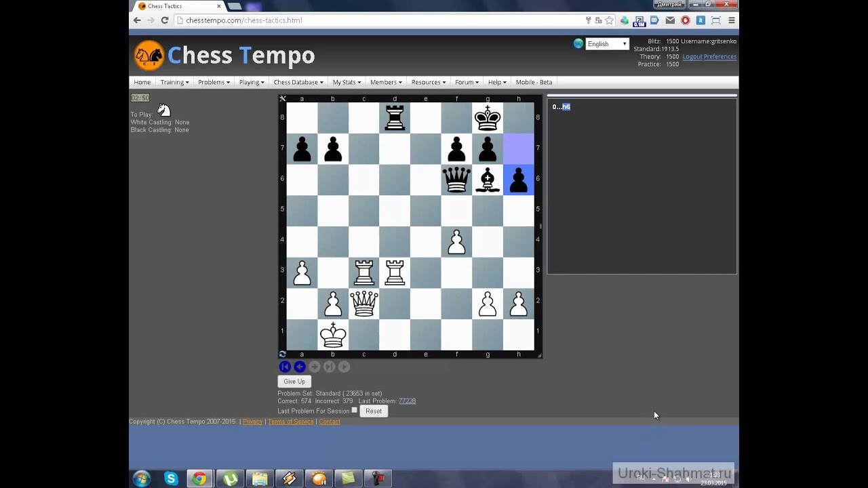Select the white rook on c3
Viewport: 868px width, 488px height.
pyautogui.click(x=364, y=272)
